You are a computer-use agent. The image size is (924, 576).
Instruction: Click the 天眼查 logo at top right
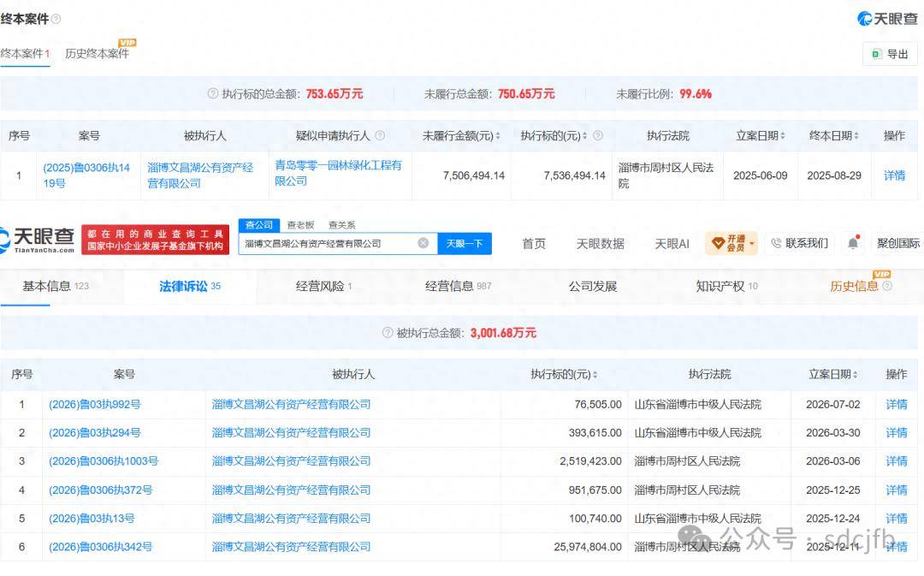(x=887, y=19)
